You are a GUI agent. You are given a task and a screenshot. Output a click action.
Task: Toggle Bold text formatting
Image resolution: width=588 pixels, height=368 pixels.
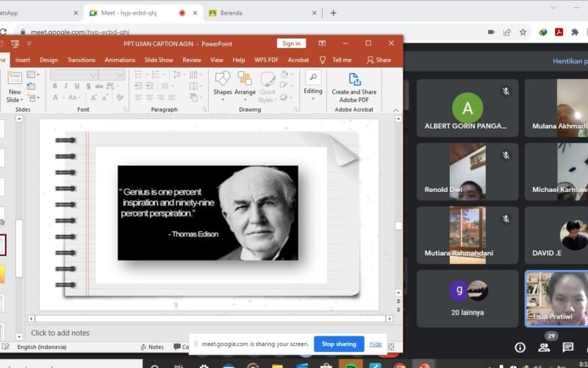click(x=55, y=86)
